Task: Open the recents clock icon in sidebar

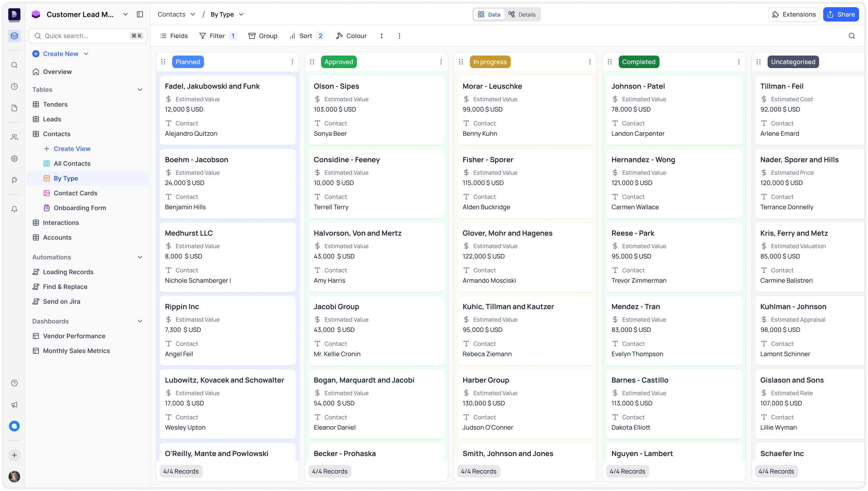Action: coord(14,86)
